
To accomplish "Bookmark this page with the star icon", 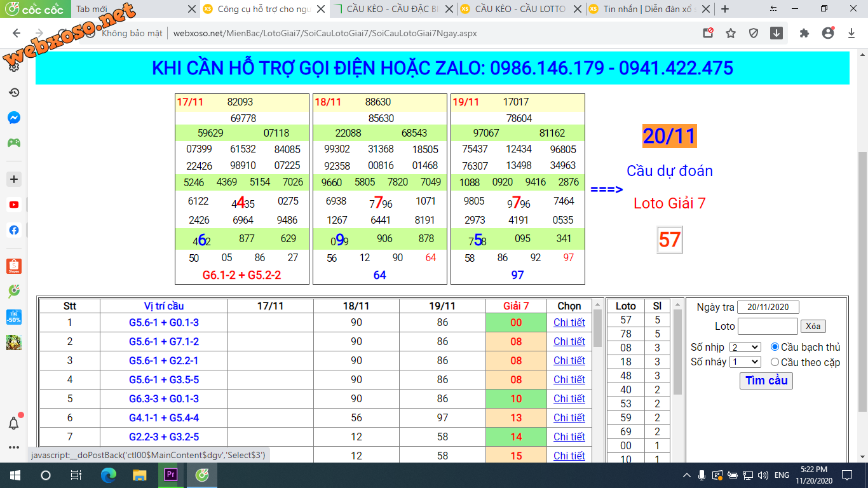I will point(731,33).
